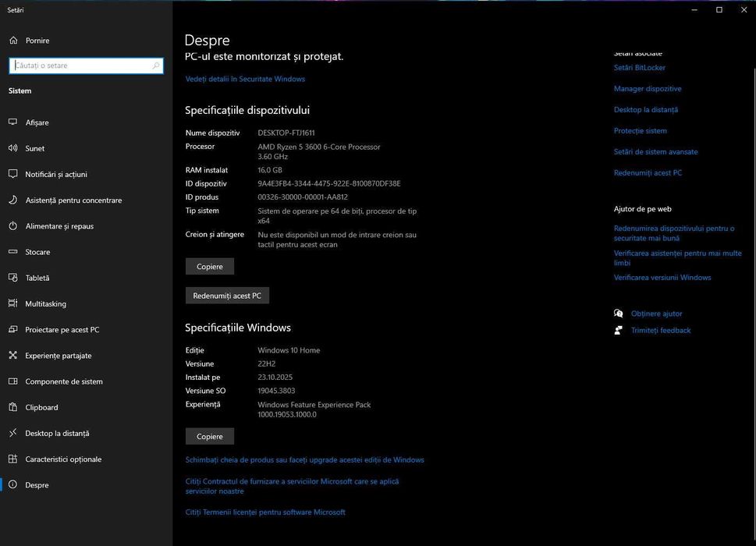Open Redenumirea dispozitivului pentru securitate link
The image size is (756, 546).
[674, 233]
